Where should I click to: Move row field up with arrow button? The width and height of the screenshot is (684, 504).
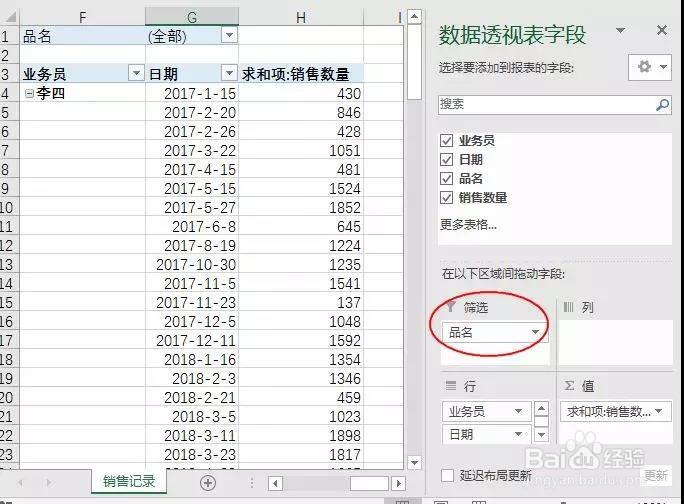point(541,409)
